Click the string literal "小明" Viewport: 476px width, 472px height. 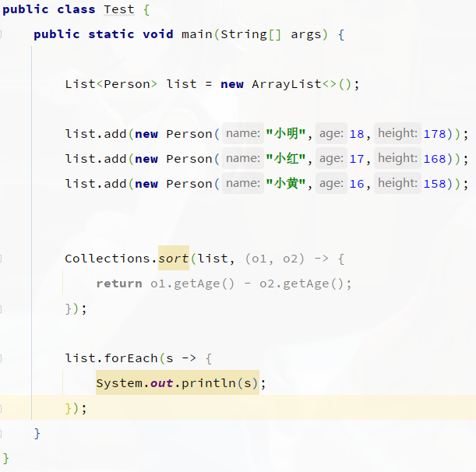pyautogui.click(x=286, y=134)
